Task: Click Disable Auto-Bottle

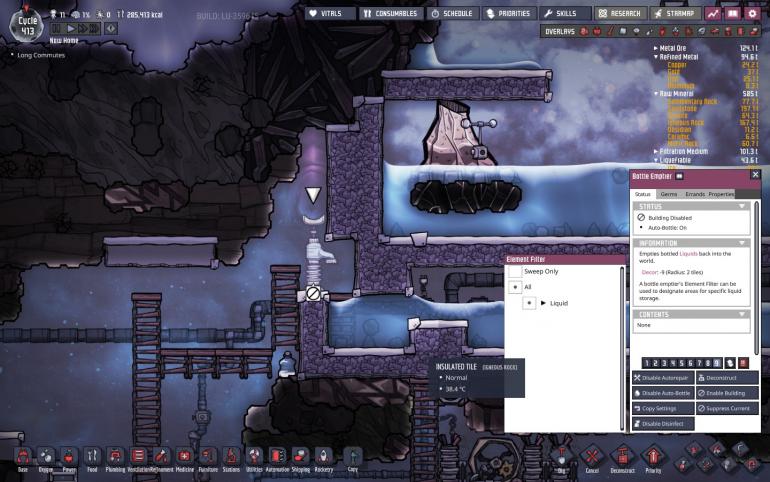Action: pyautogui.click(x=663, y=393)
